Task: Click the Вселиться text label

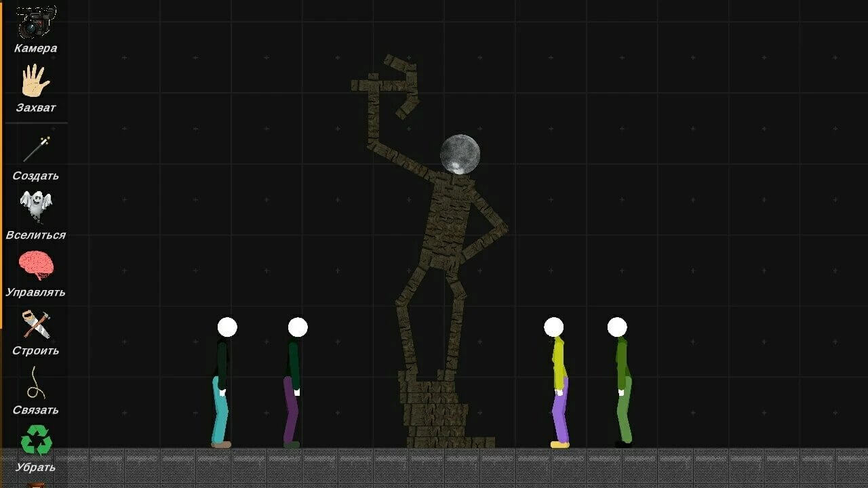Action: (x=34, y=235)
